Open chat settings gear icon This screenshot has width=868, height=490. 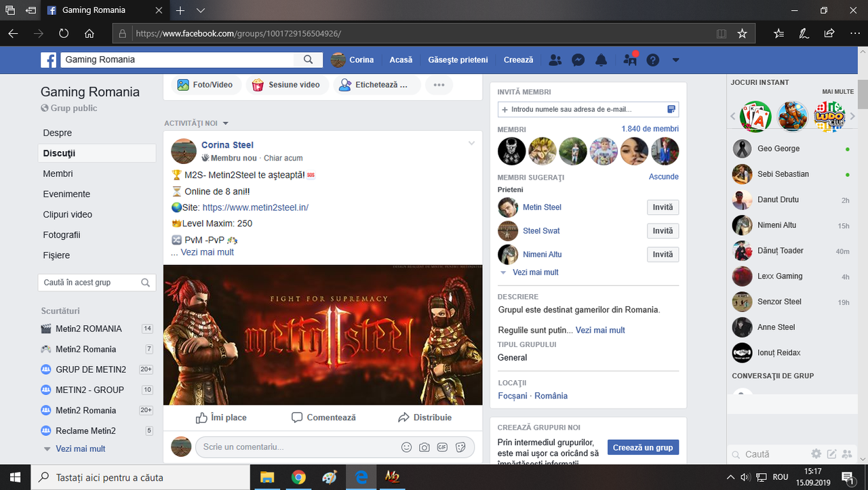[x=816, y=453]
